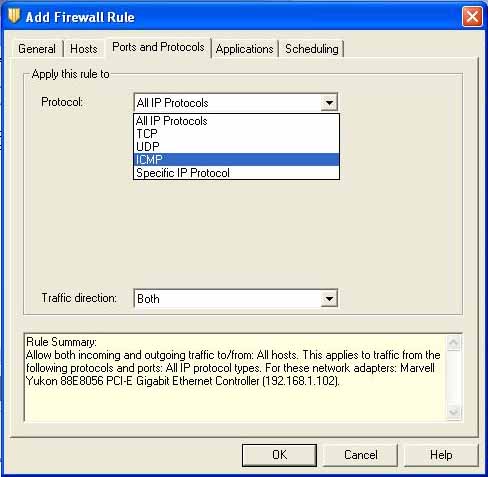Open Help for this dialog
The image size is (488, 477).
tap(441, 455)
